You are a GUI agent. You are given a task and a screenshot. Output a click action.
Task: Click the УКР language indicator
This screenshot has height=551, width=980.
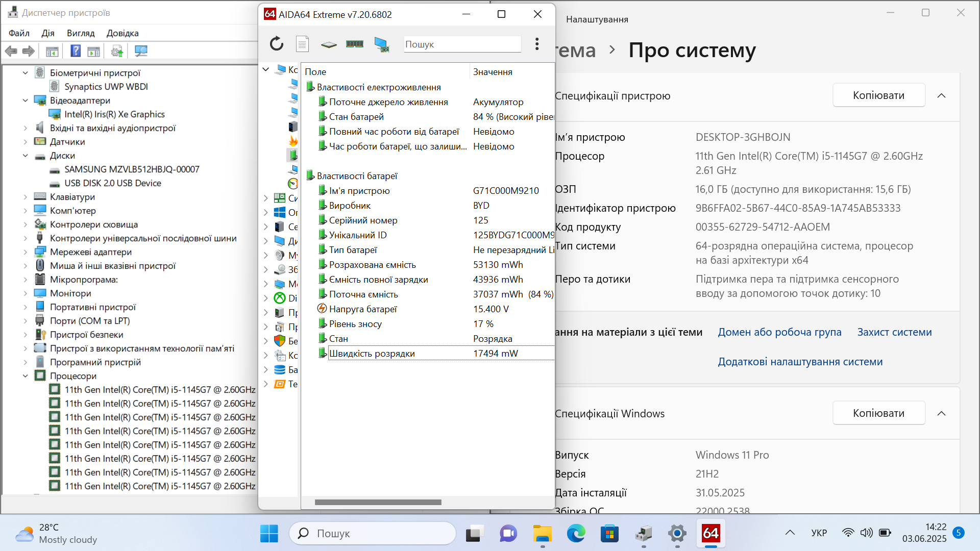pos(819,533)
